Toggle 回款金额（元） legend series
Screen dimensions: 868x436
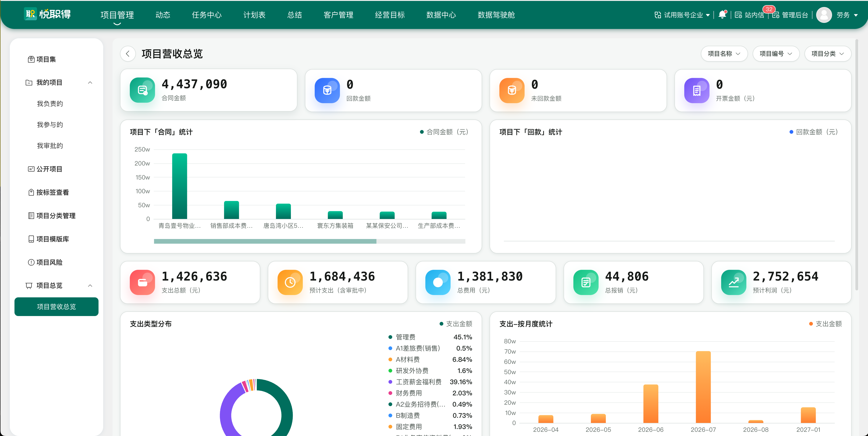point(814,132)
